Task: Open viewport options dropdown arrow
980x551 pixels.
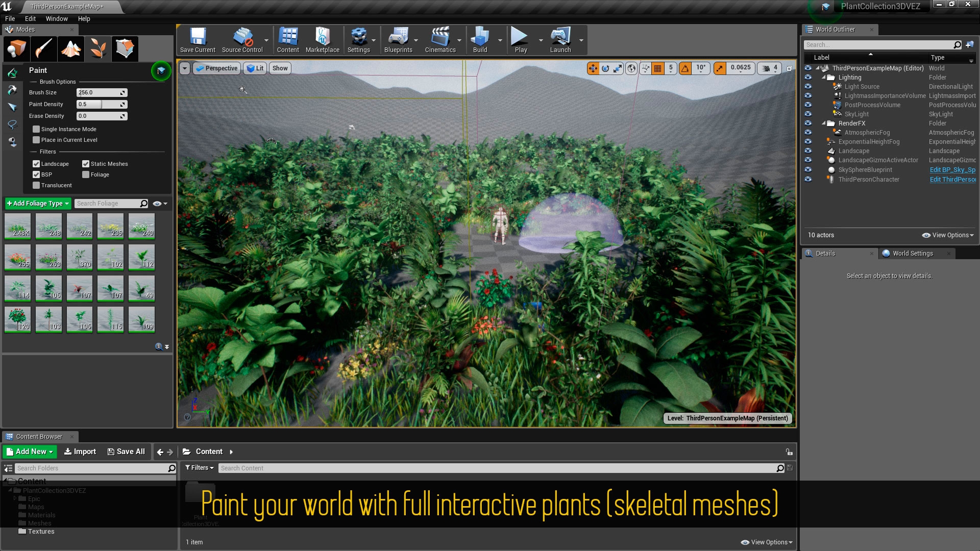Action: [x=185, y=68]
